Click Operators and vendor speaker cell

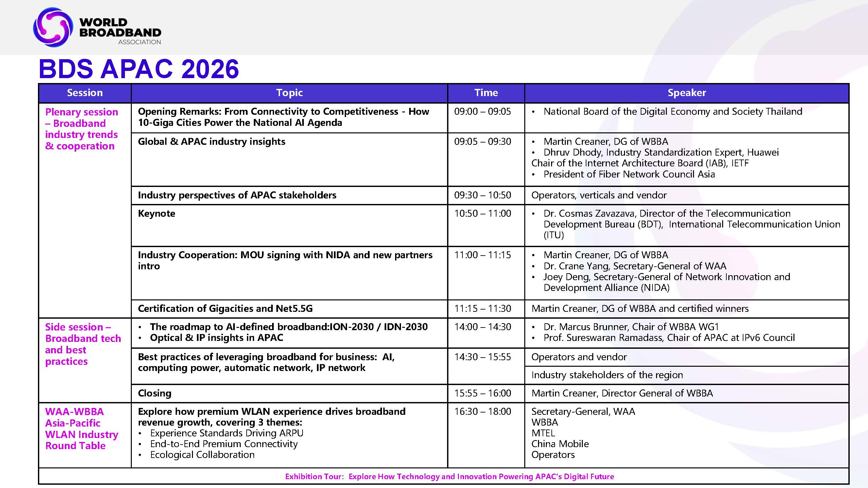pos(687,357)
